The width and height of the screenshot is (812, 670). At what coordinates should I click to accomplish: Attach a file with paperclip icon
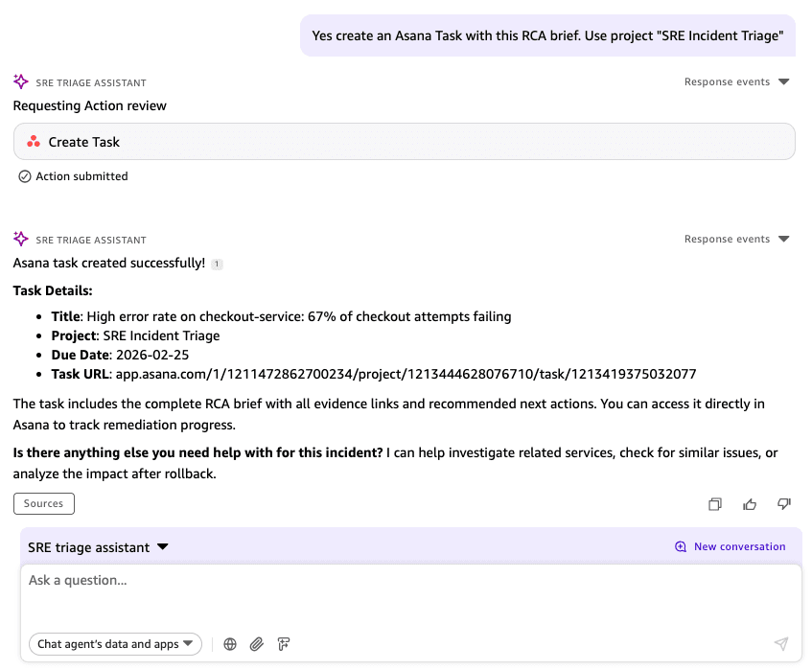click(x=257, y=644)
